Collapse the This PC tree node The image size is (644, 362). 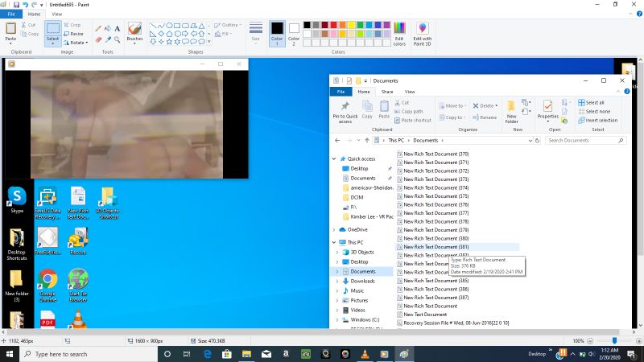coord(334,243)
